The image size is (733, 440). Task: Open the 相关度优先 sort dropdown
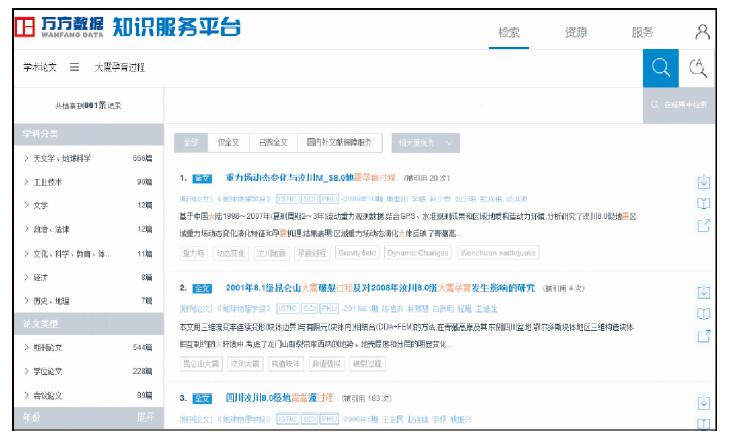pos(425,142)
